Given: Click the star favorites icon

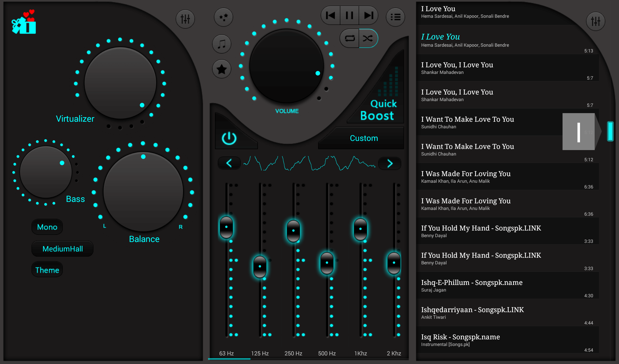Looking at the screenshot, I should coord(222,69).
